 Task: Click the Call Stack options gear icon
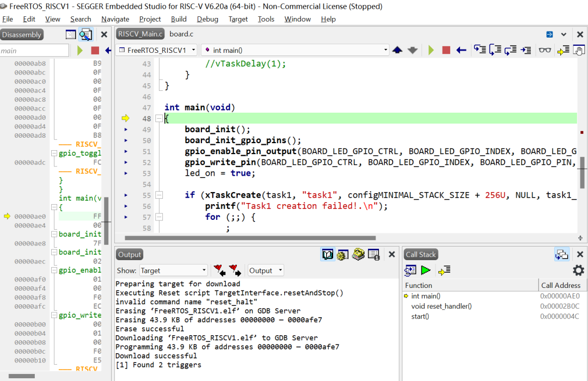pos(578,271)
